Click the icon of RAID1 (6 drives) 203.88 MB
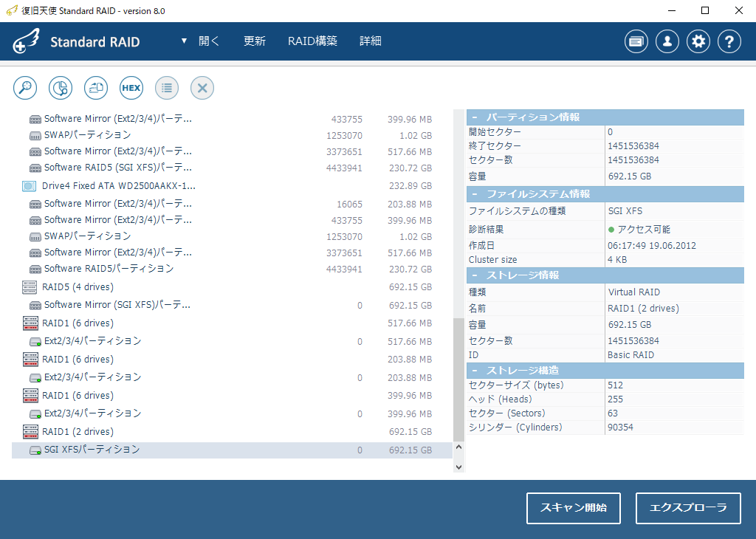The width and height of the screenshot is (756, 539). click(30, 360)
